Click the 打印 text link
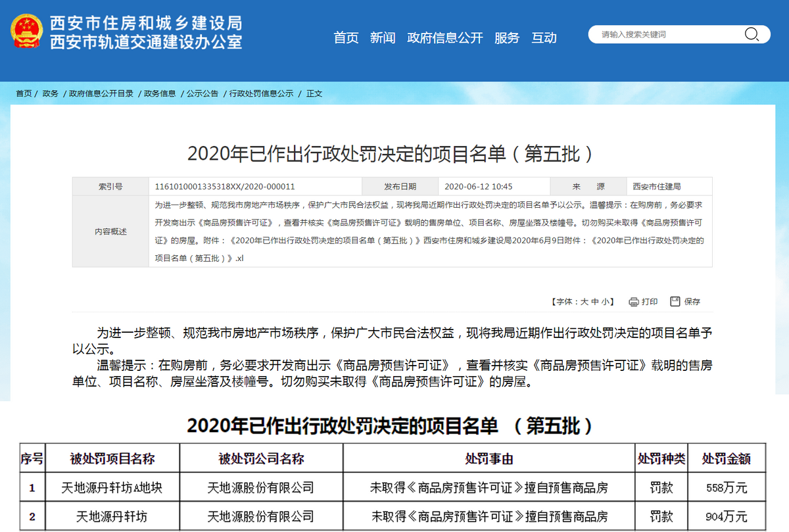Viewport: 789px width, 532px height. (x=650, y=302)
